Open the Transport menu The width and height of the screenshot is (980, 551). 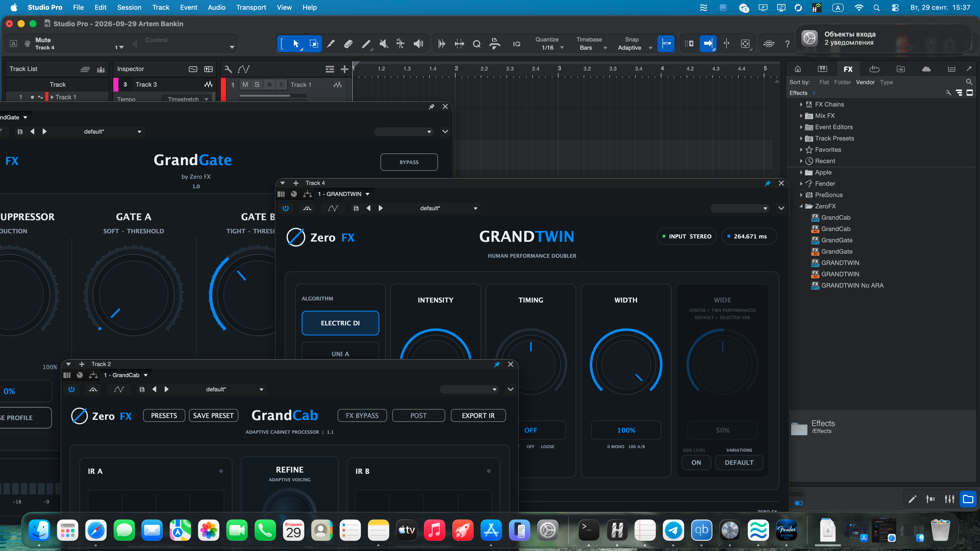[x=251, y=8]
